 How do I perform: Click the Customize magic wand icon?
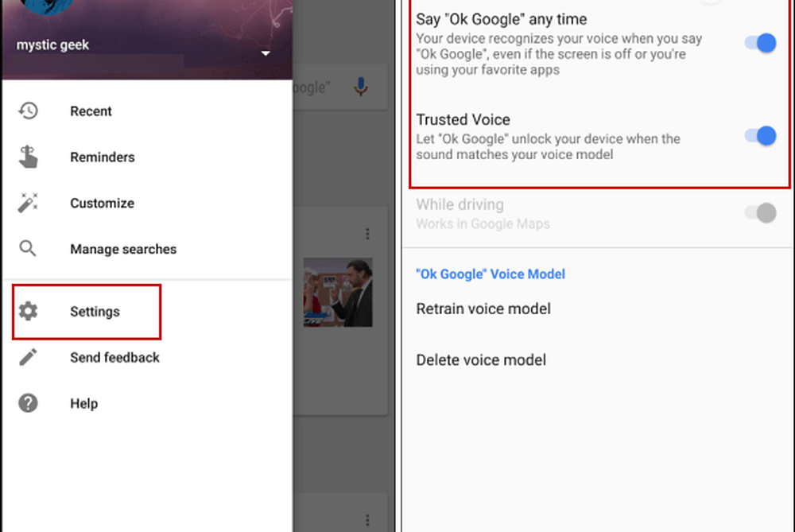(29, 203)
